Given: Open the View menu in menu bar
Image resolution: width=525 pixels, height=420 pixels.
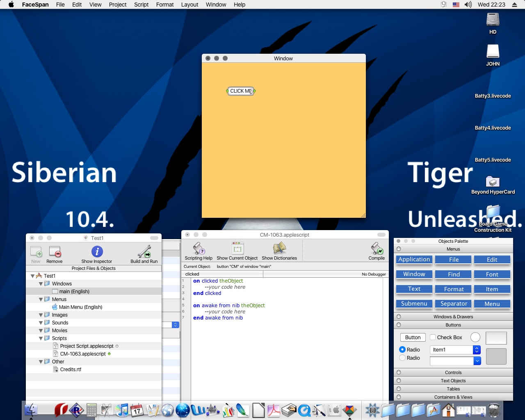Looking at the screenshot, I should click(x=95, y=5).
